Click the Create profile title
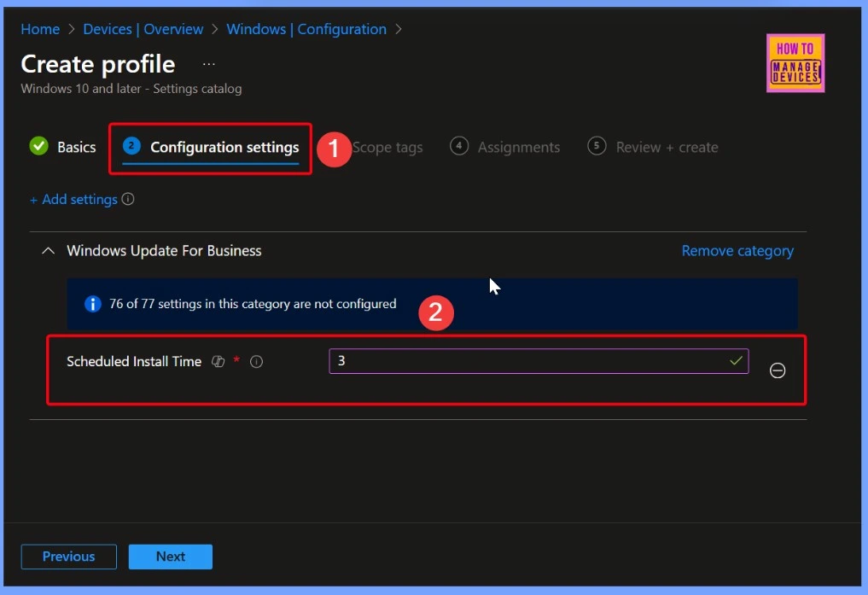 coord(98,64)
